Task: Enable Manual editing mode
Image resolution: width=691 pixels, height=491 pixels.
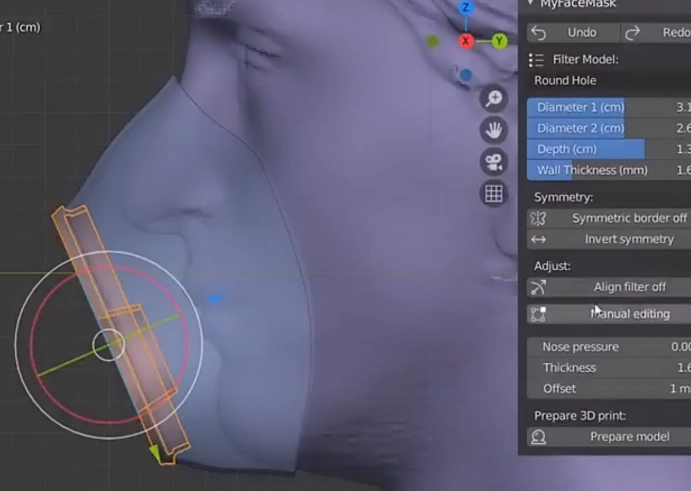Action: pos(609,314)
